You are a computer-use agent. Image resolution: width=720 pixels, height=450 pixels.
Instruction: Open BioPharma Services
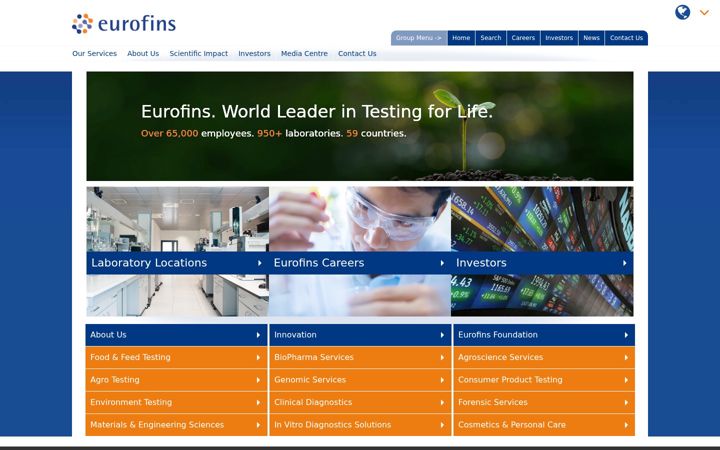pos(360,358)
